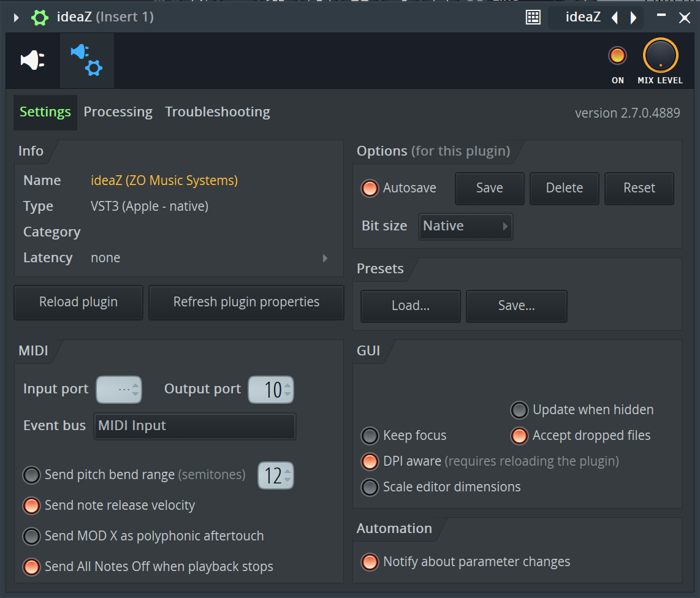
Task: Toggle Send All Notes Off when playback stops
Action: tap(32, 567)
